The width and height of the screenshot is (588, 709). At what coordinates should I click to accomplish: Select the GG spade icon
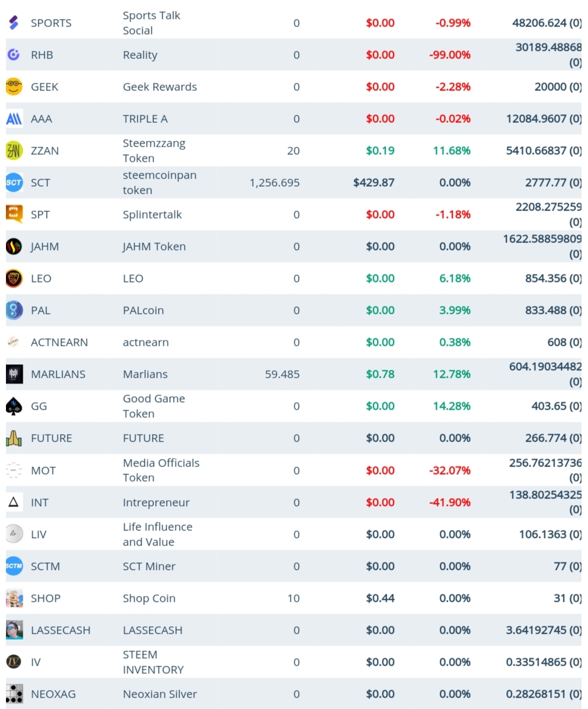click(x=14, y=406)
